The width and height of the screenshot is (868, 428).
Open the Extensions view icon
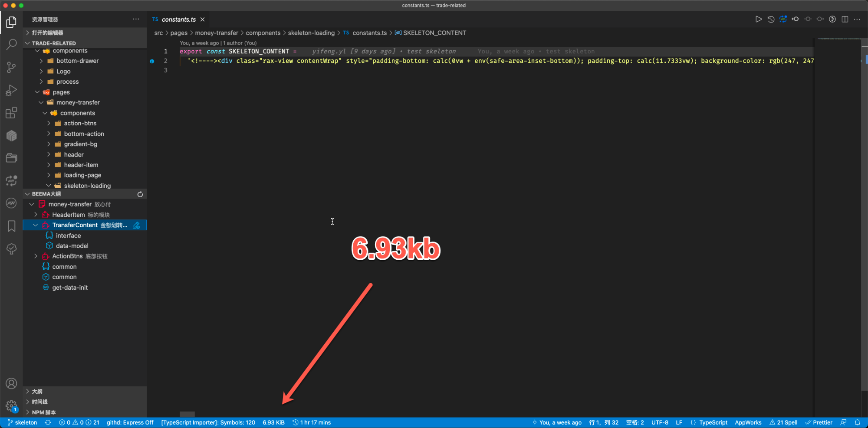[x=11, y=113]
